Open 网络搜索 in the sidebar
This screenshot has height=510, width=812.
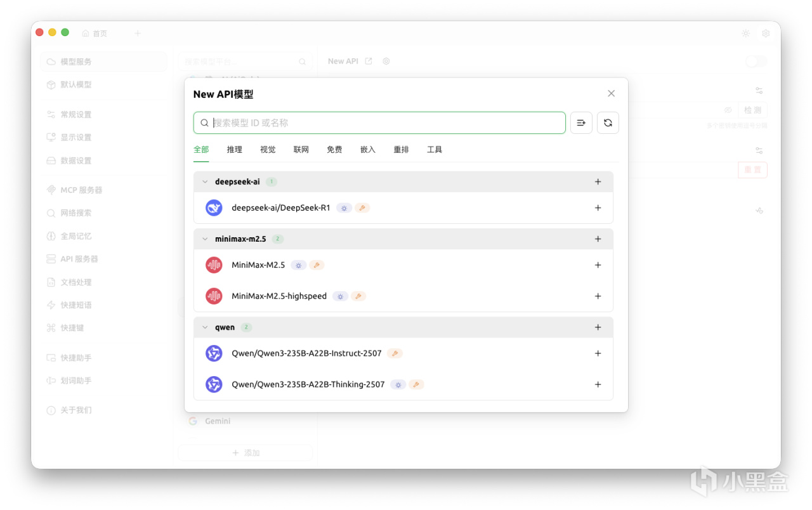(103, 213)
